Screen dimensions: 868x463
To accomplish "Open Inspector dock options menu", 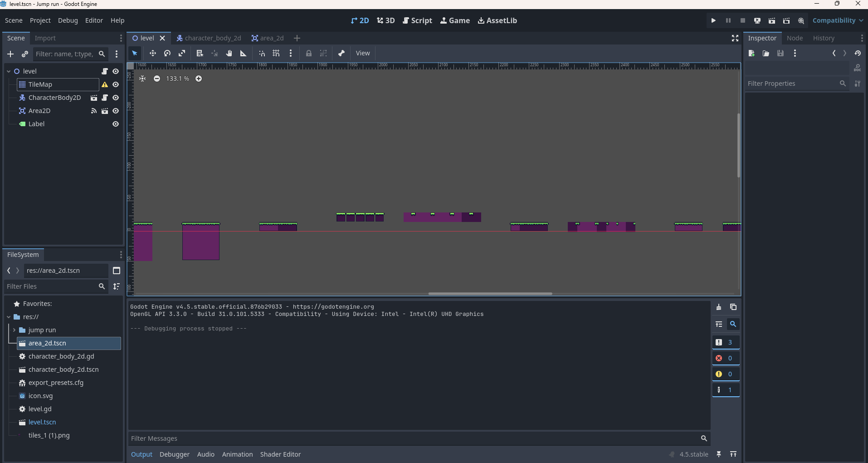I will click(862, 38).
